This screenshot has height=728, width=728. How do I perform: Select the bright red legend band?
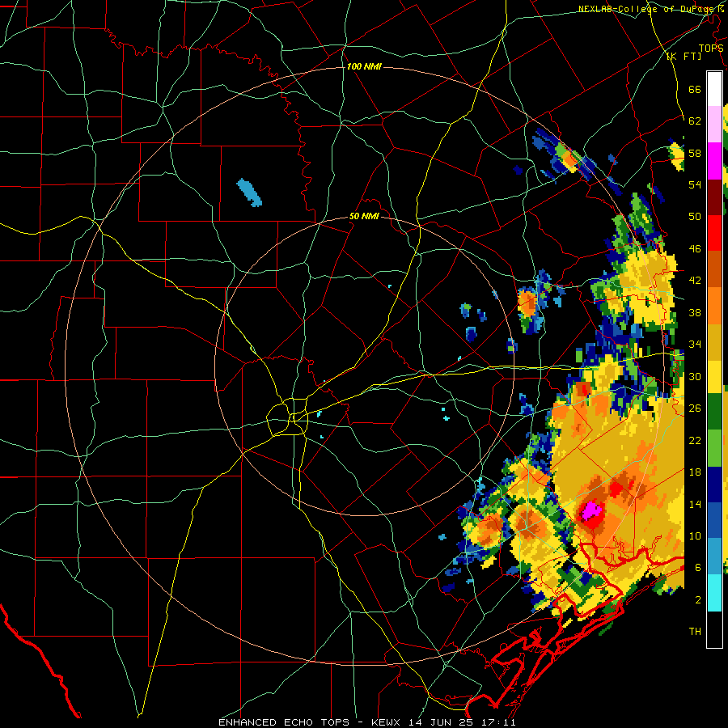coord(714,233)
